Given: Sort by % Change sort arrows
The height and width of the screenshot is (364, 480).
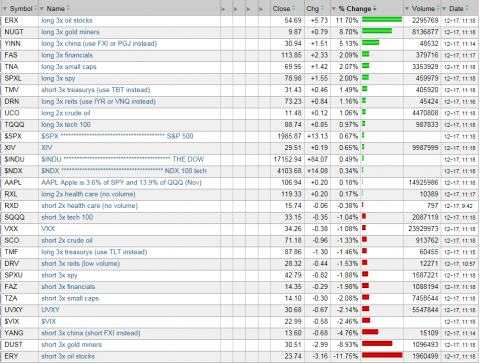Looking at the screenshot, I should point(375,8).
